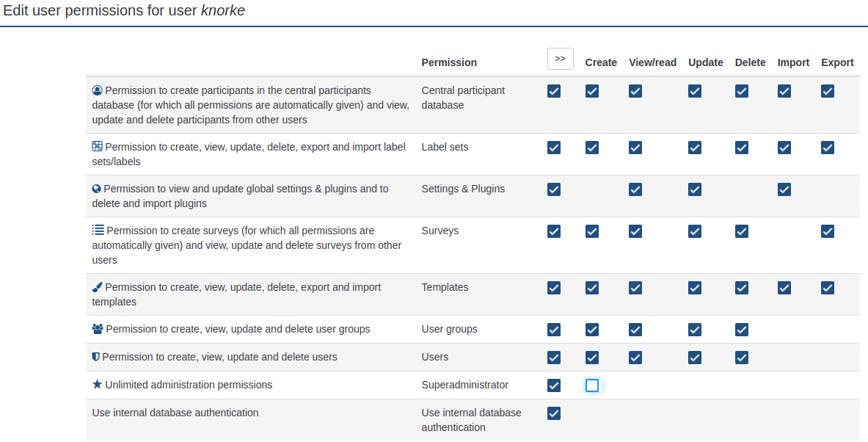Click the View/read column header
868x442 pixels.
(x=652, y=62)
